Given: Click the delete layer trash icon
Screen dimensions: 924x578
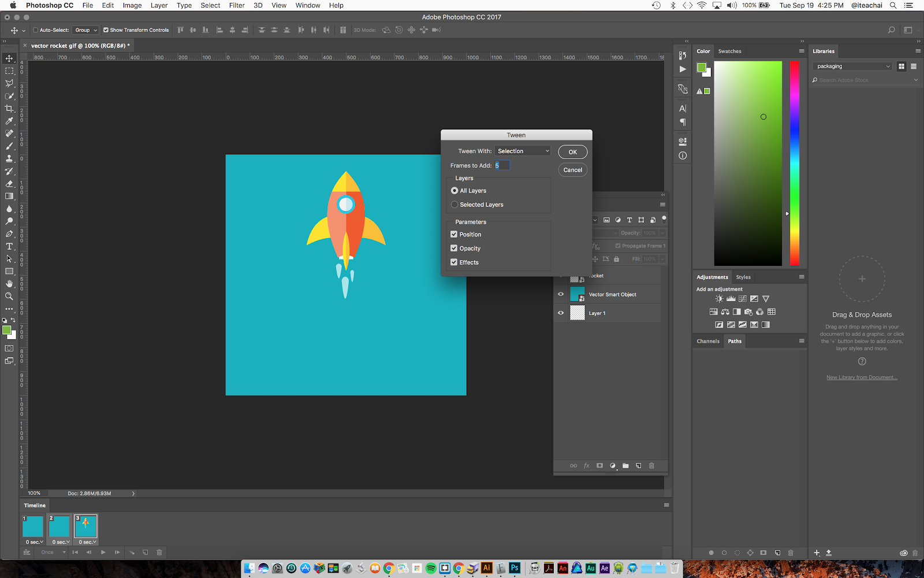Looking at the screenshot, I should (x=651, y=466).
